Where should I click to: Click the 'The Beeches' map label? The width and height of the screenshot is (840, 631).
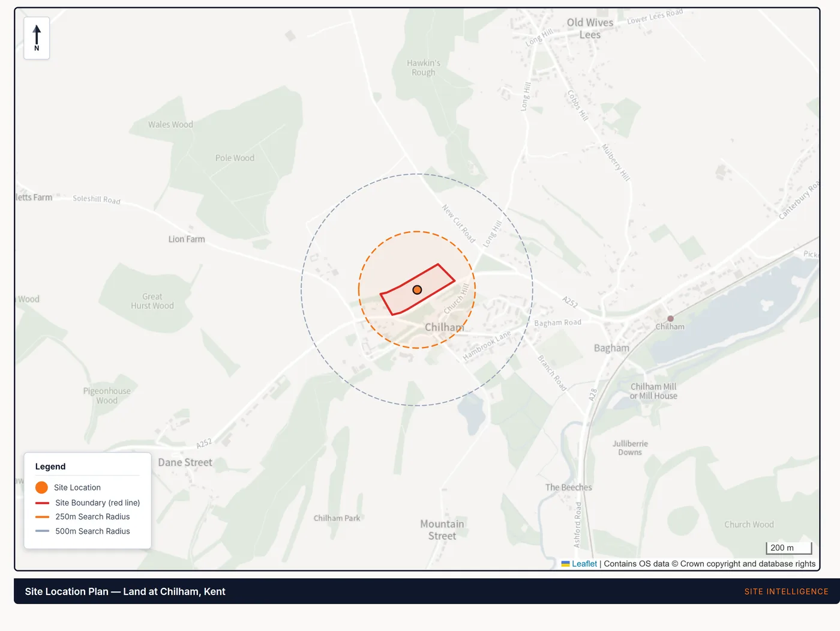pos(569,488)
